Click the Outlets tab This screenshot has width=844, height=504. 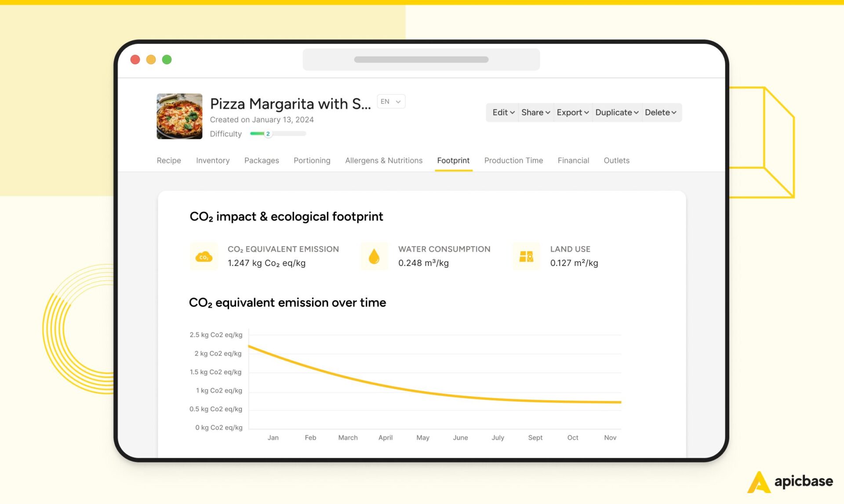(616, 160)
